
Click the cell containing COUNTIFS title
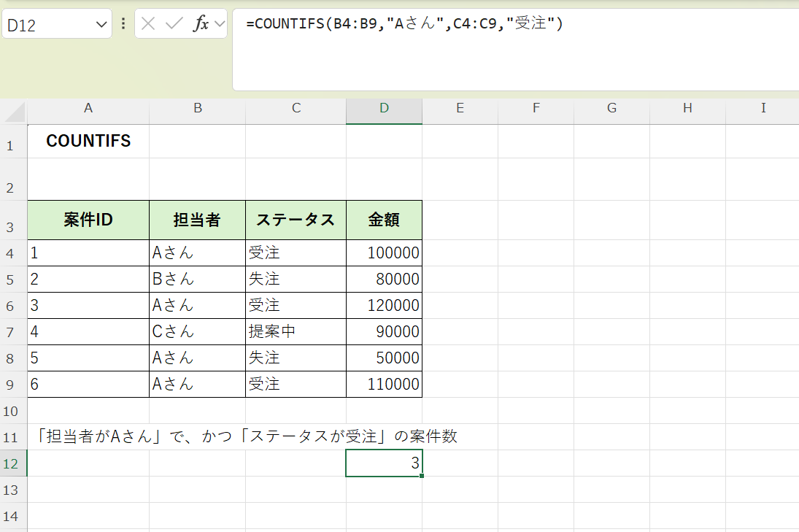click(x=88, y=141)
